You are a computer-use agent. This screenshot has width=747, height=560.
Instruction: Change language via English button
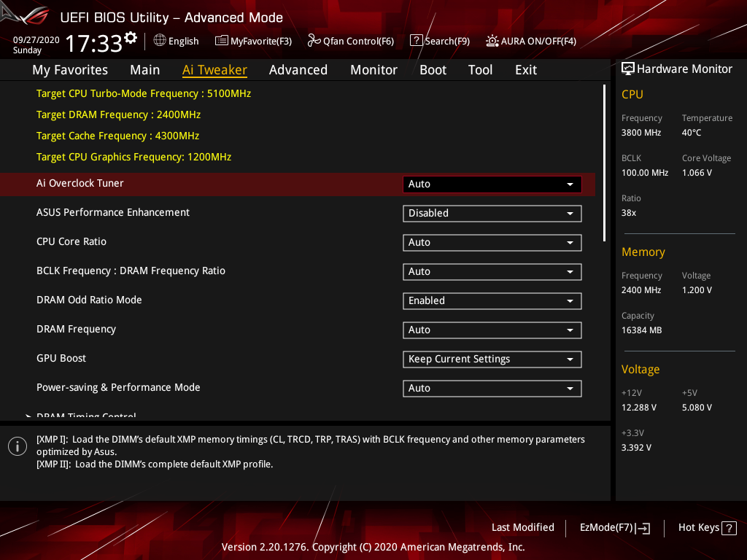177,41
